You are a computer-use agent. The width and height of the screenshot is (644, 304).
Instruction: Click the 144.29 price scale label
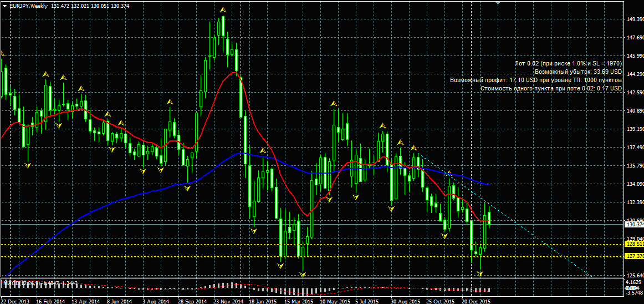click(635, 74)
